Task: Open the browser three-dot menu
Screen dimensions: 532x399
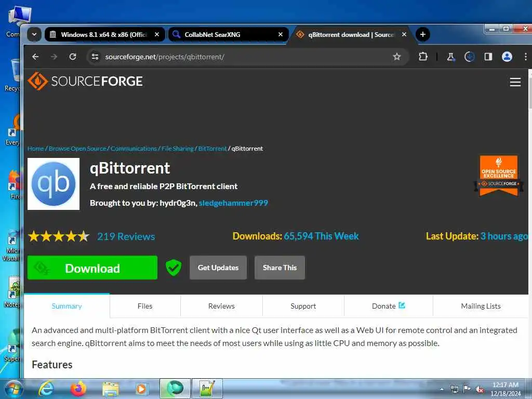Action: tap(526, 57)
